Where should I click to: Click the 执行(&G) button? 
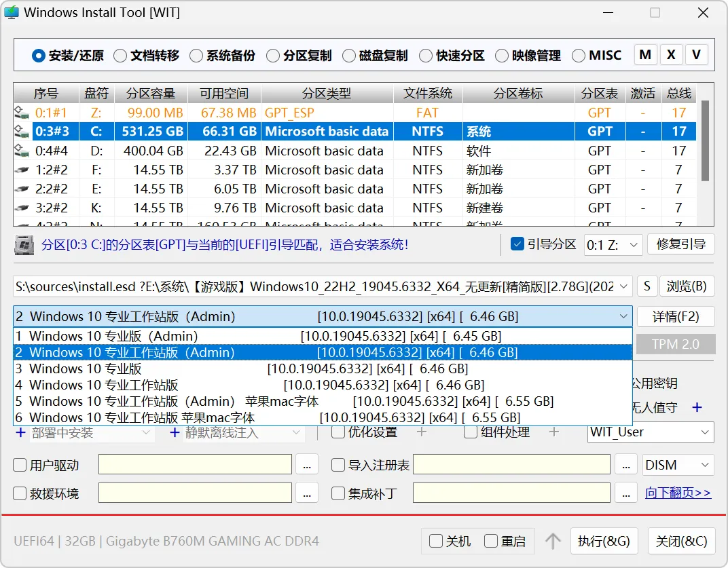coord(604,541)
